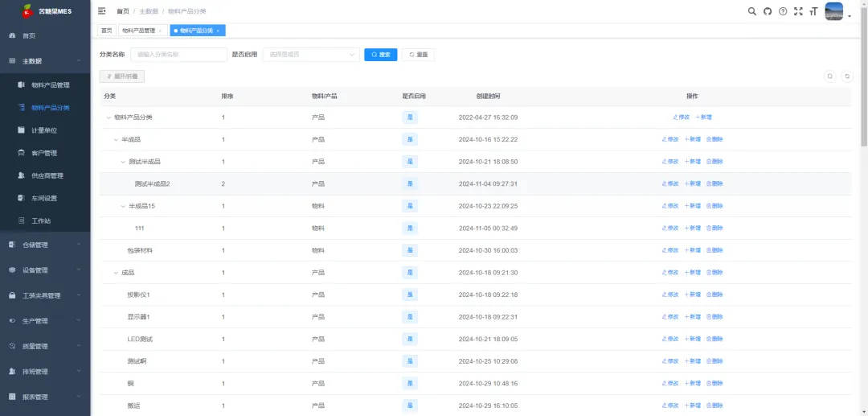
Task: Refresh the table using the round refresh icon
Action: coord(846,76)
